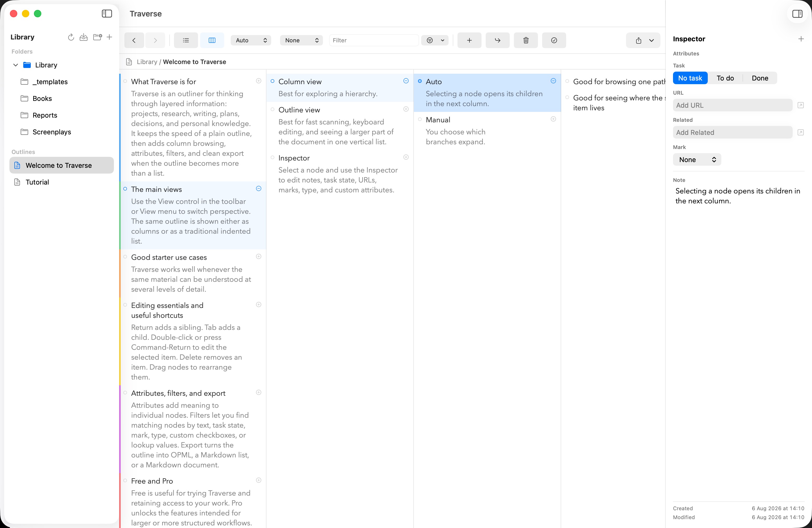
Task: Expand the Manual node
Action: (x=553, y=119)
